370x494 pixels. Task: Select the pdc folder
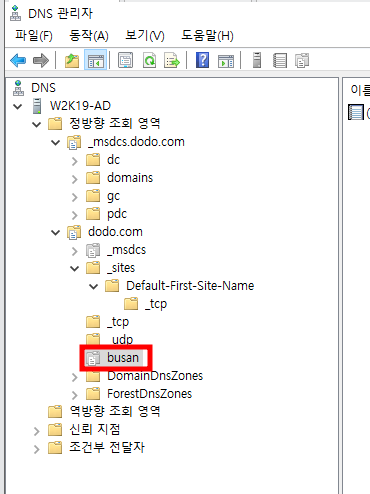click(x=117, y=214)
